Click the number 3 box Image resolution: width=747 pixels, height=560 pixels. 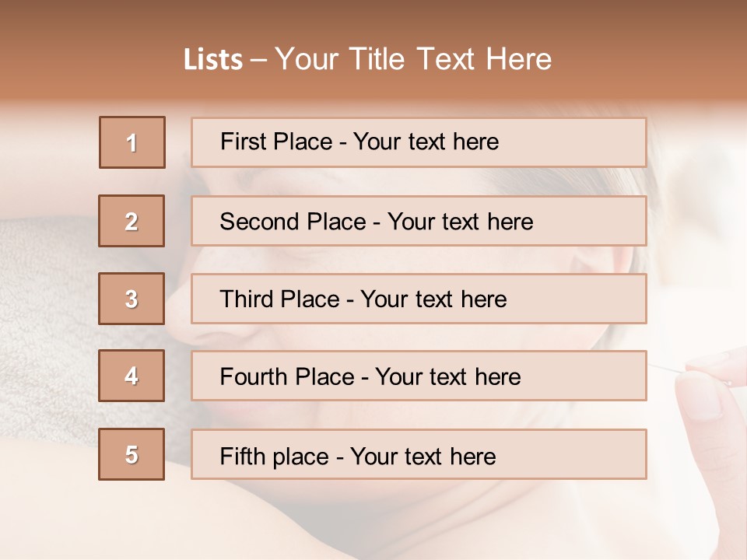pyautogui.click(x=132, y=299)
